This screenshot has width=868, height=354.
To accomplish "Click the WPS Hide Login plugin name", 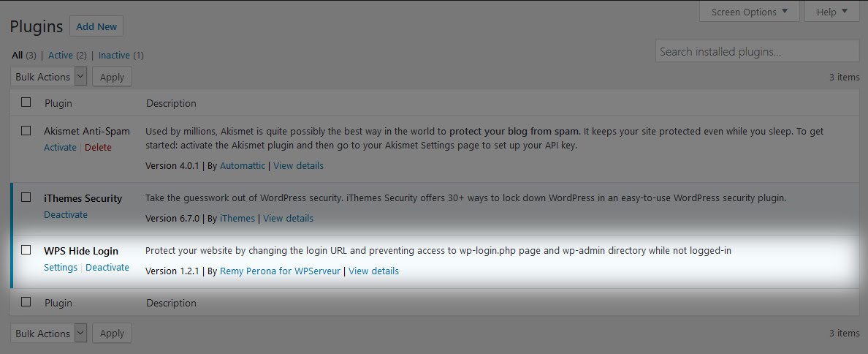I will [81, 251].
